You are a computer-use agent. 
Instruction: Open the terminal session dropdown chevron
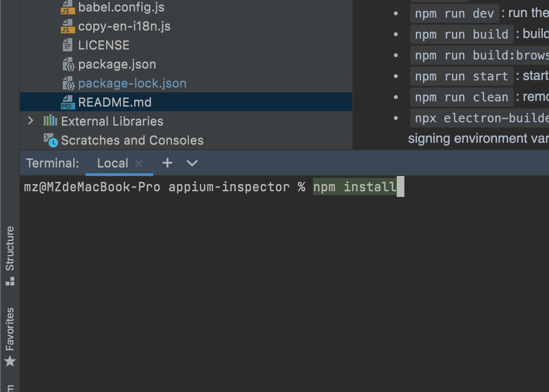tap(192, 163)
